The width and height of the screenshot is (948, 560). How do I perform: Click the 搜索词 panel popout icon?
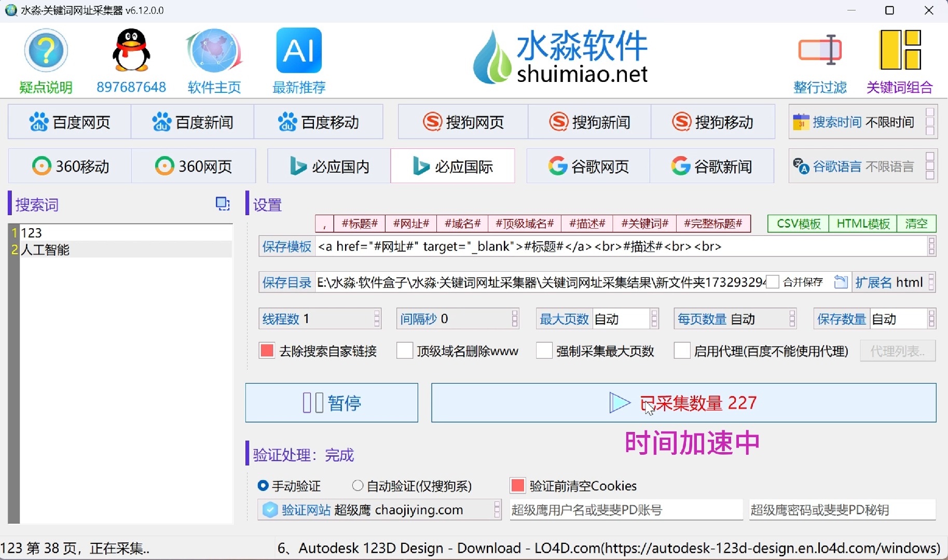pos(223,204)
